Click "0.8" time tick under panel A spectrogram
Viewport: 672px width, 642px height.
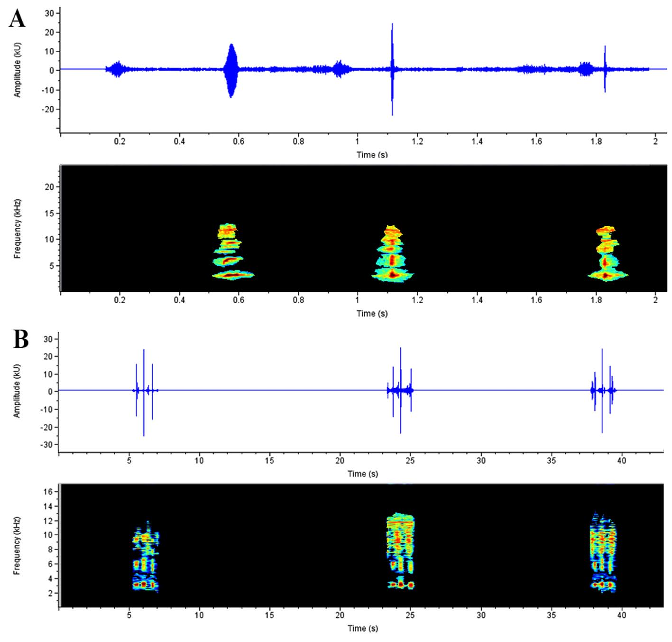tap(298, 300)
